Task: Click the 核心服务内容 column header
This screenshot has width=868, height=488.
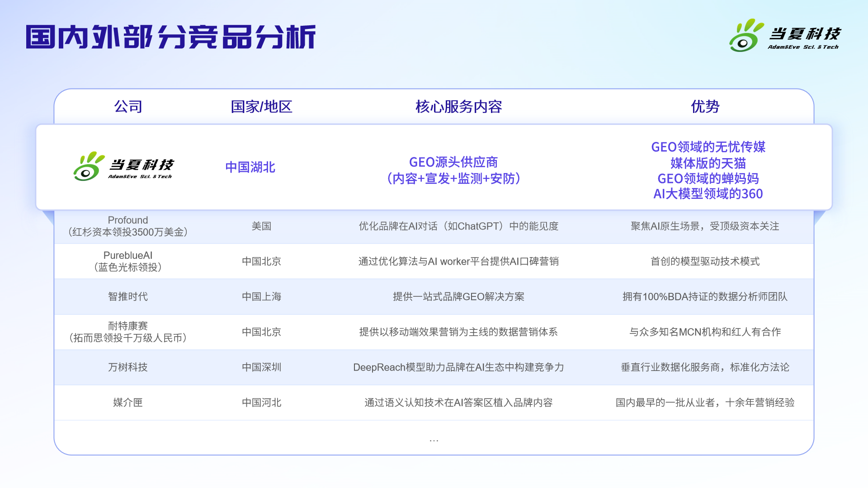Action: coord(458,107)
